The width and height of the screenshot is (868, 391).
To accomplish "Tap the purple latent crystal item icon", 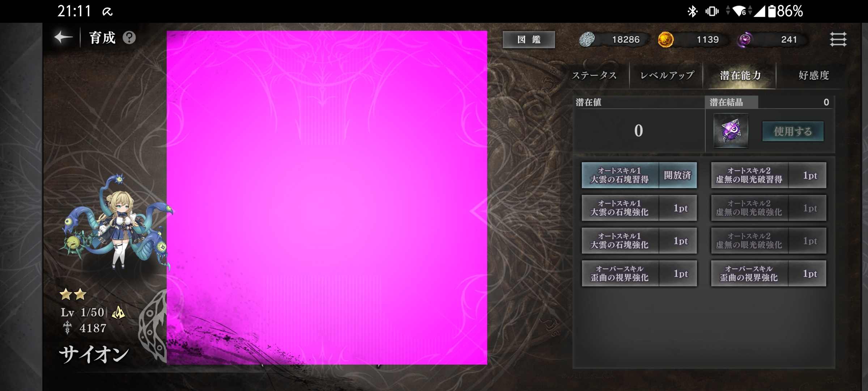I will (x=731, y=131).
